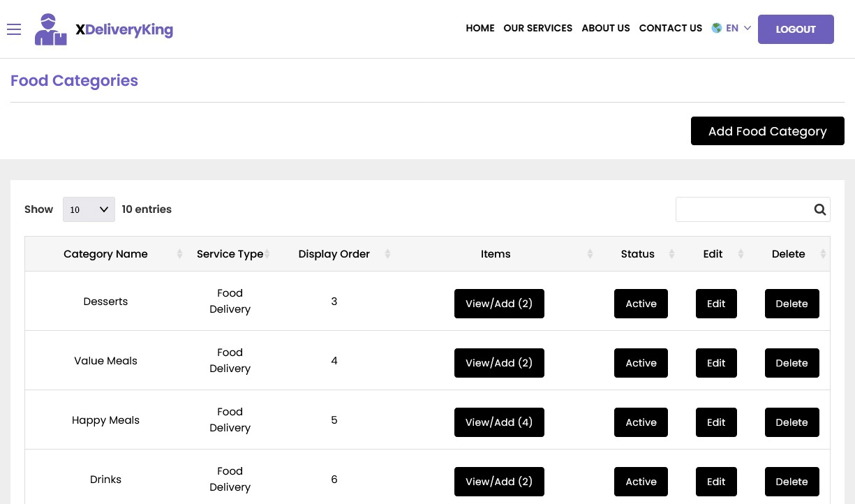Sort the Status column
The height and width of the screenshot is (504, 855).
[637, 253]
